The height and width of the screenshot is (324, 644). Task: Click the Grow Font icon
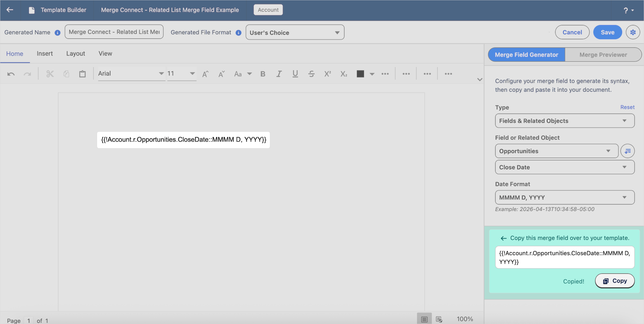point(205,74)
